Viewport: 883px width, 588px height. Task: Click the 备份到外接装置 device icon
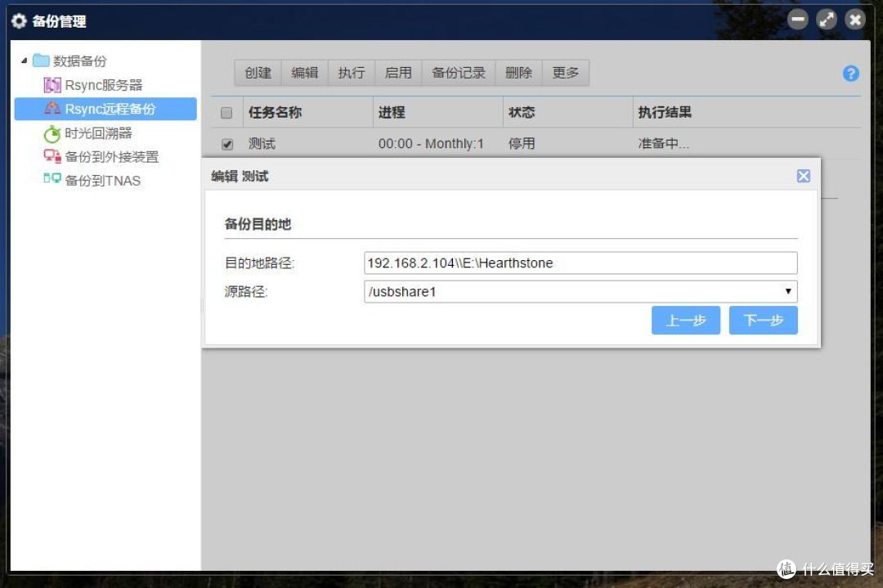(52, 156)
